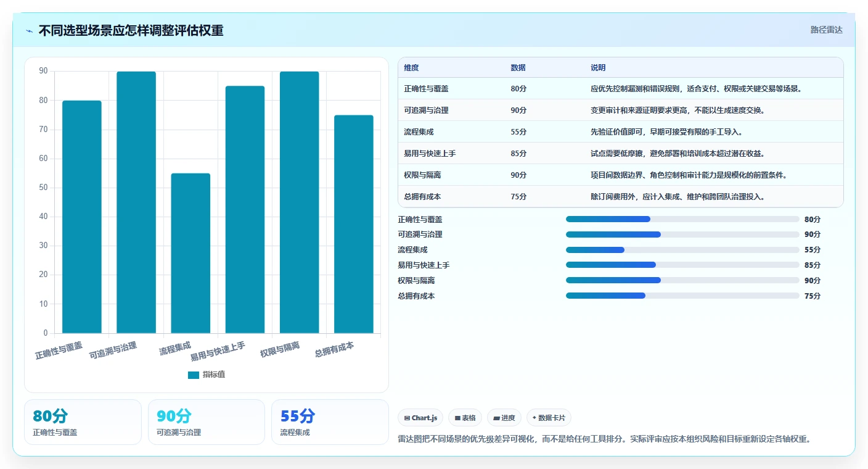Click the lightning icon beside the page title
This screenshot has width=868, height=469.
coord(30,31)
